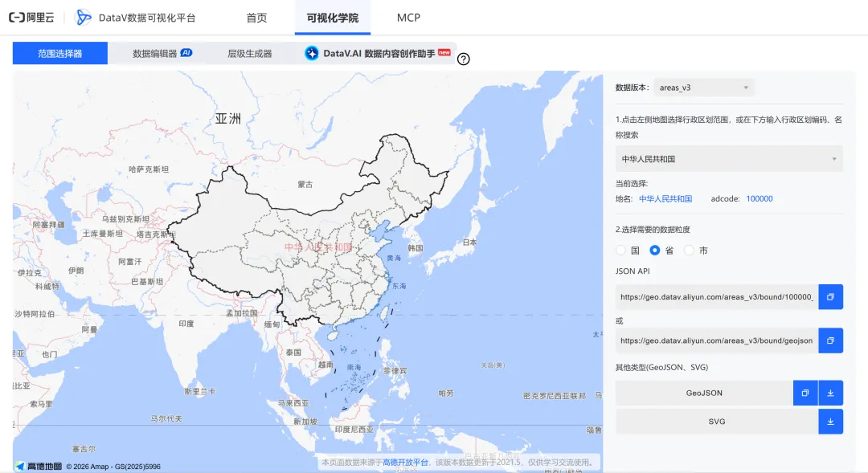Click the 黄海 sea label
The image size is (868, 473).
[x=394, y=258]
